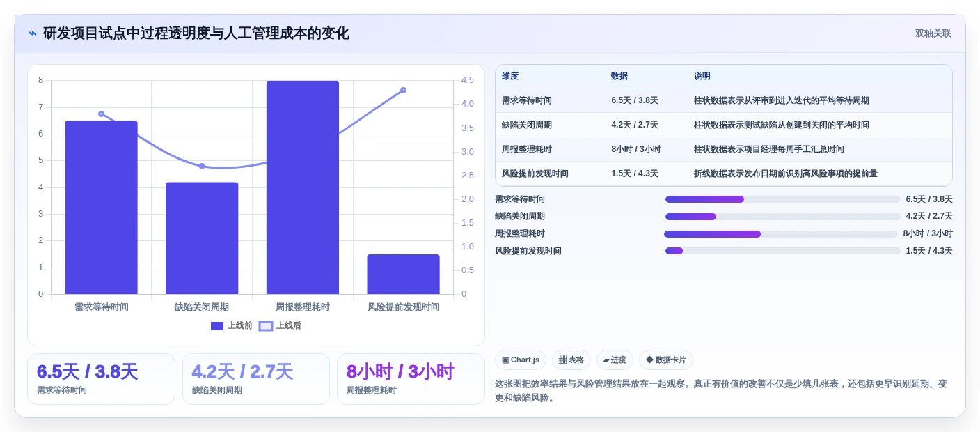
Task: Click the summary paragraph starting 这张图把效率结果
Action: click(721, 391)
